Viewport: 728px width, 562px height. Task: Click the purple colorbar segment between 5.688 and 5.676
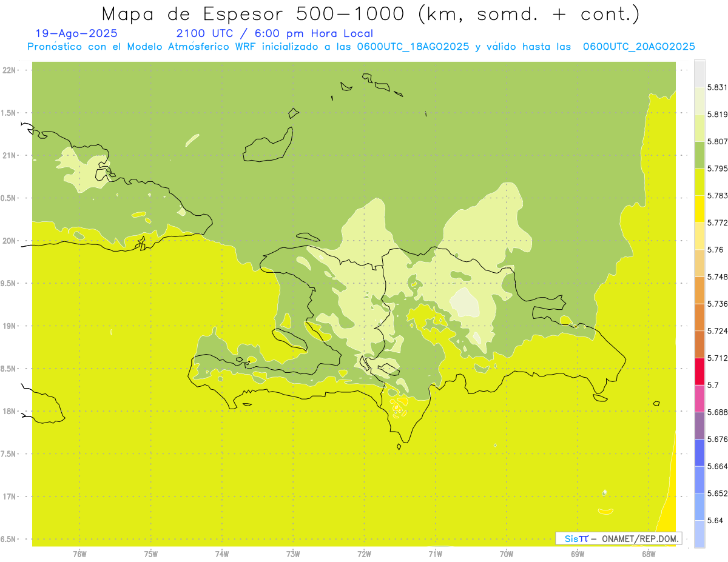699,426
